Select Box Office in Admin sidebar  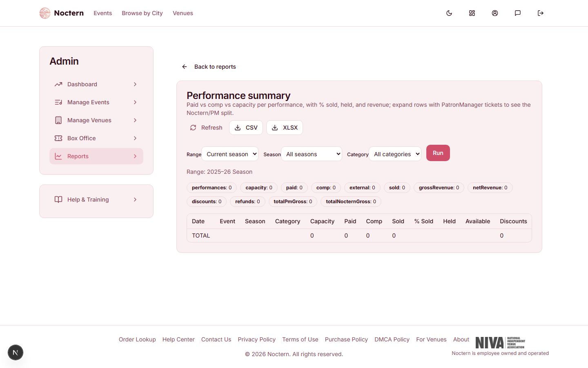(x=96, y=138)
